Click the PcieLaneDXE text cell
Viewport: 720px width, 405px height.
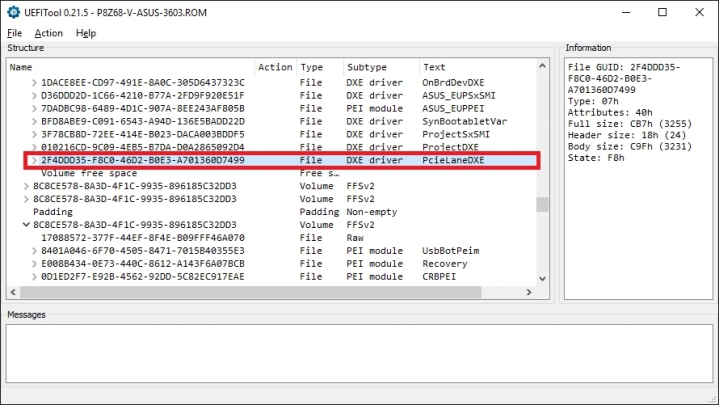[x=453, y=160]
